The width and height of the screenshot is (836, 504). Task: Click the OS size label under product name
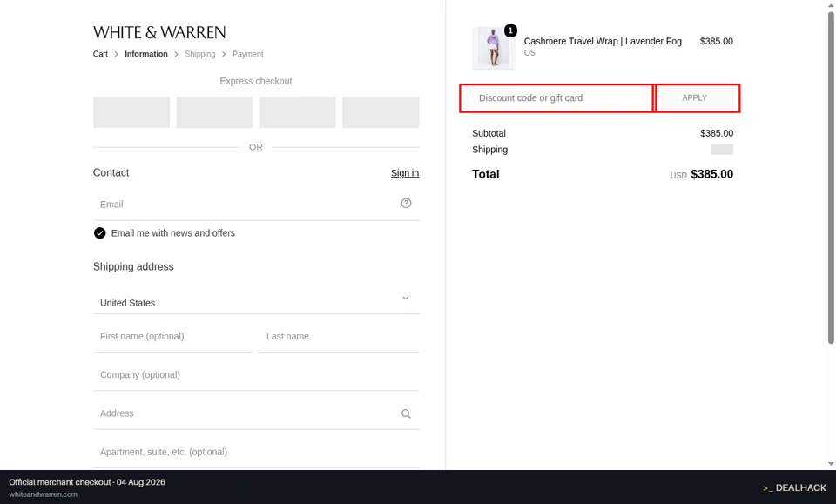tap(529, 53)
